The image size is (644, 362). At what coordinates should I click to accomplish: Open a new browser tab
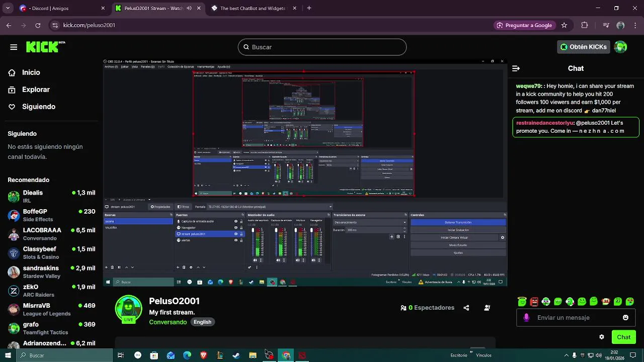309,8
